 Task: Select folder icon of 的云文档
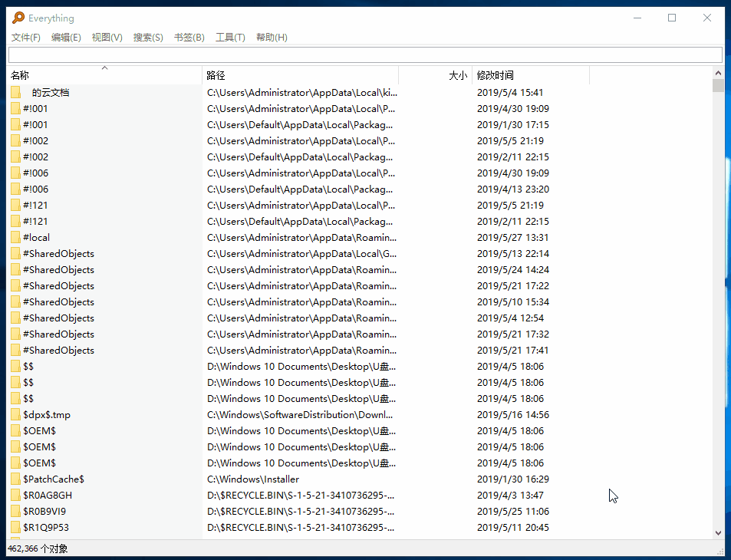16,92
